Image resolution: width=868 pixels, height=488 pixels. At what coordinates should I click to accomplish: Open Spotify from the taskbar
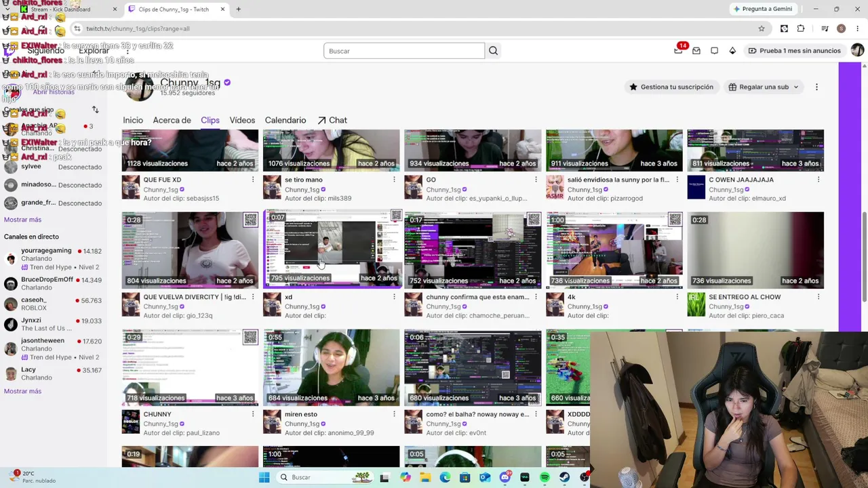coord(545,477)
